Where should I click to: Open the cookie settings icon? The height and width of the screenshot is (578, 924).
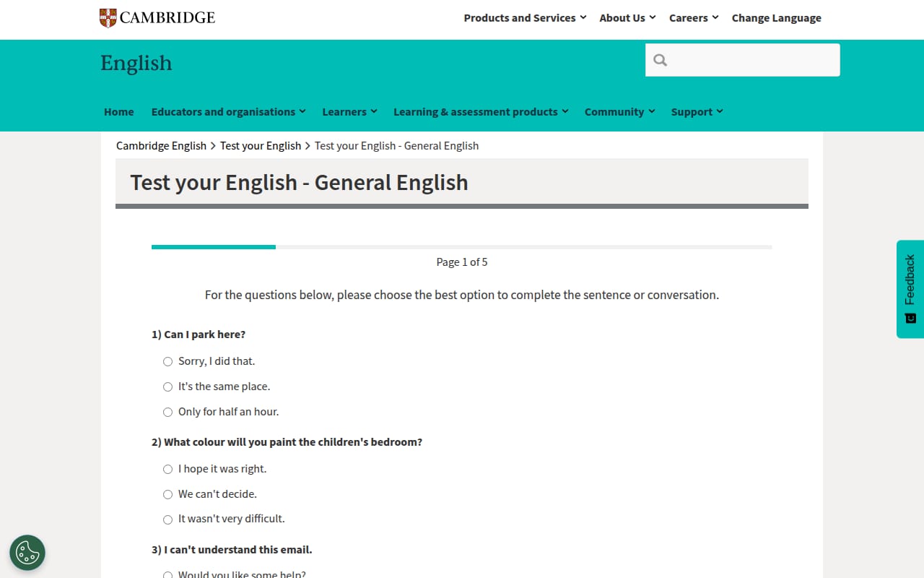click(27, 553)
